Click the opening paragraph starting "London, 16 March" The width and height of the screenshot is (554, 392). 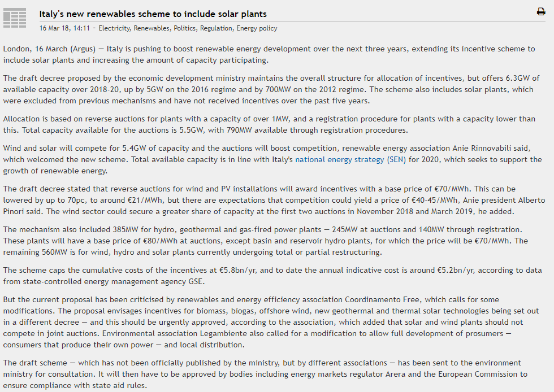coord(269,55)
